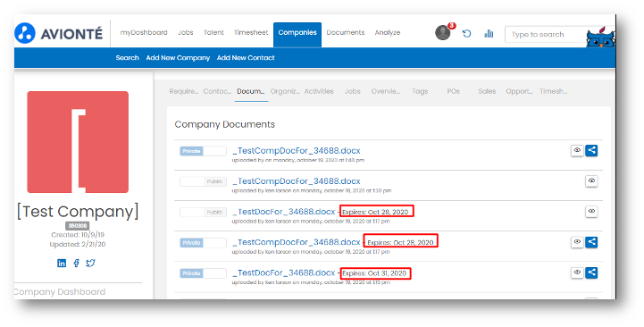Screen dimensions: 644x327
Task: Toggle Private switch on first _TestCompDocFor_34688.docx
Action: click(x=203, y=151)
